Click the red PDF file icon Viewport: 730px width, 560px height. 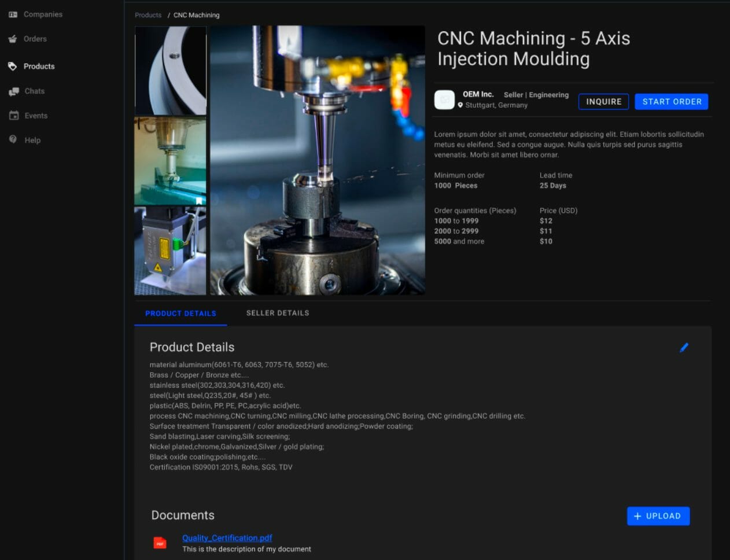click(160, 543)
